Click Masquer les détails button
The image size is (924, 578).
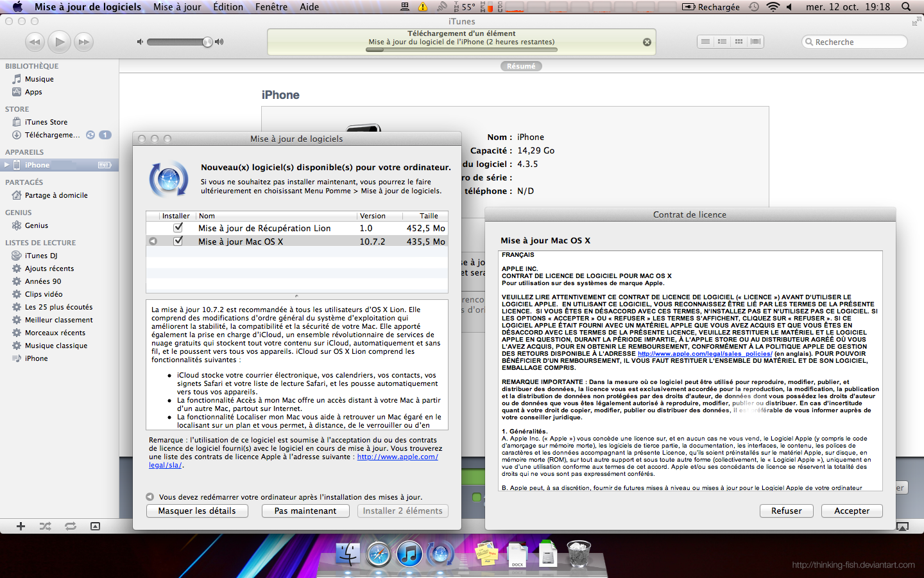(x=197, y=511)
